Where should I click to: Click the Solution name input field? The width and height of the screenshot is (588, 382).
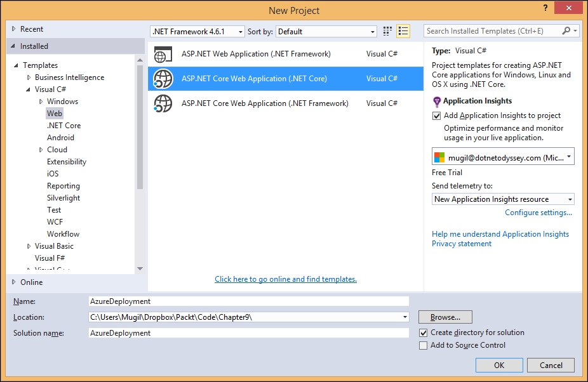(x=249, y=333)
